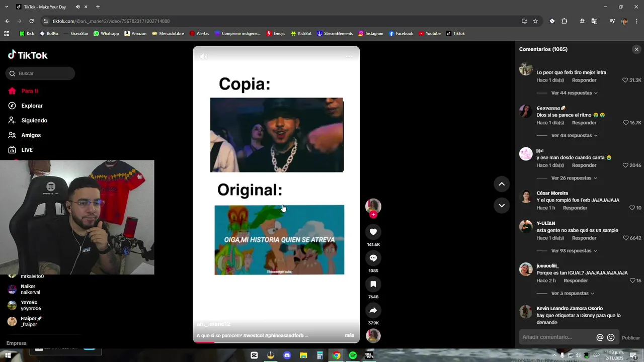
Task: Expand Ver 44 respuestas replies
Action: pyautogui.click(x=574, y=93)
